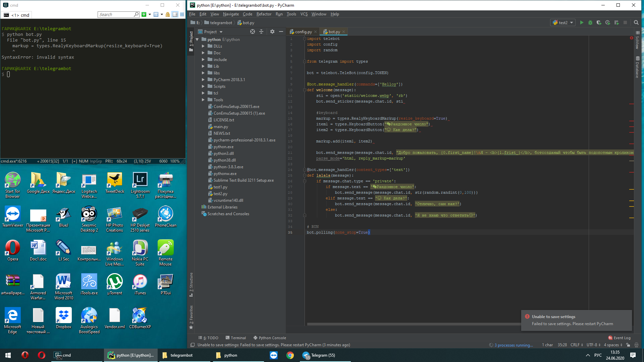Click Unable to save settings notification

coord(576,320)
